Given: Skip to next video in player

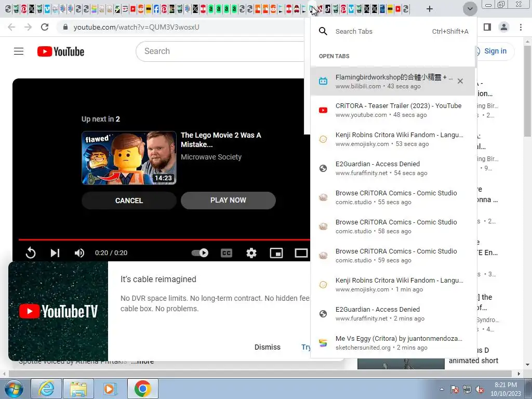Looking at the screenshot, I should (x=55, y=253).
